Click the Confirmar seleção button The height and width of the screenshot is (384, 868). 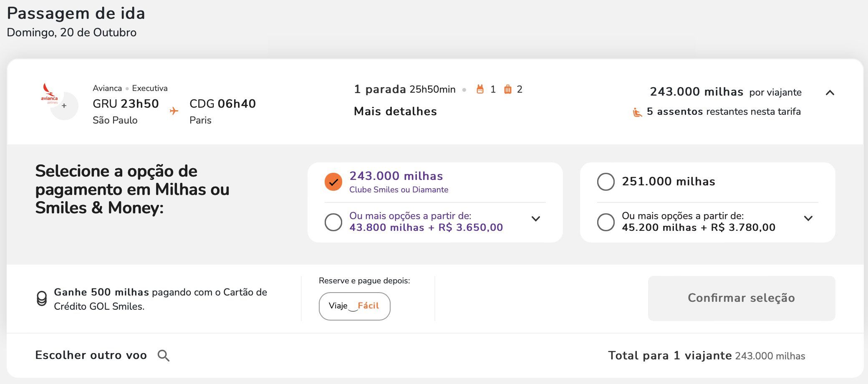[742, 298]
